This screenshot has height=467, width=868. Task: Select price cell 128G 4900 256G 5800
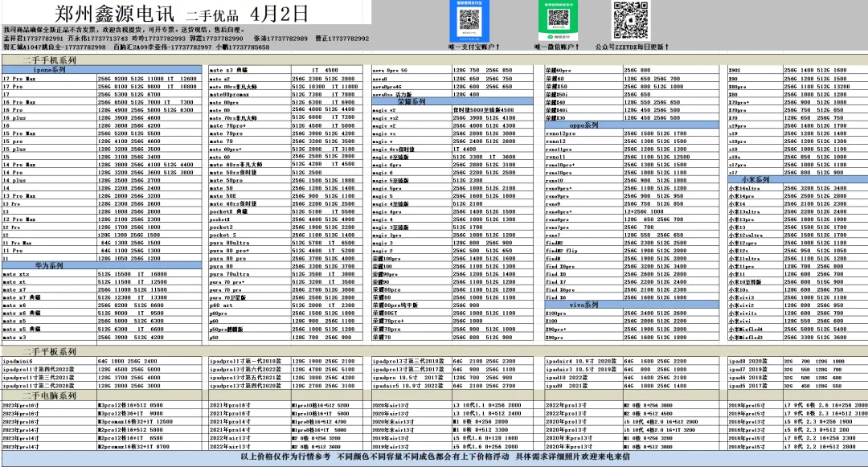[149, 109]
